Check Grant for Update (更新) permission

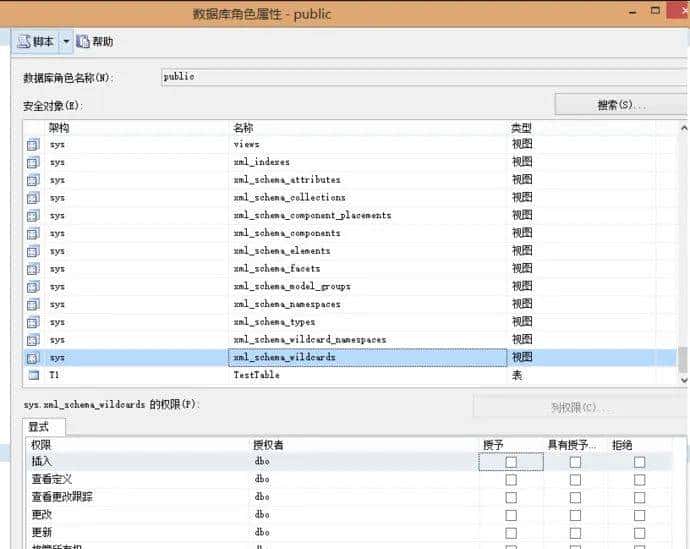point(511,533)
